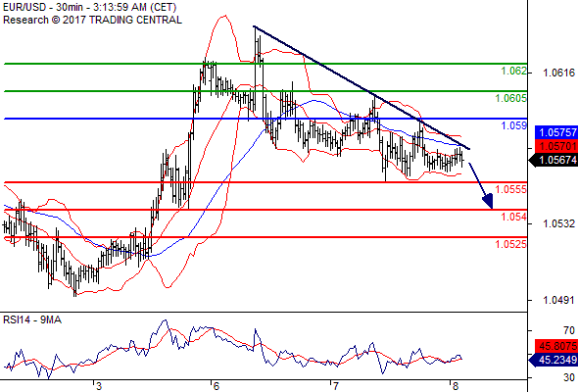Click the 1.0555 red support label
Screen dimensions: 578x392
pos(510,189)
